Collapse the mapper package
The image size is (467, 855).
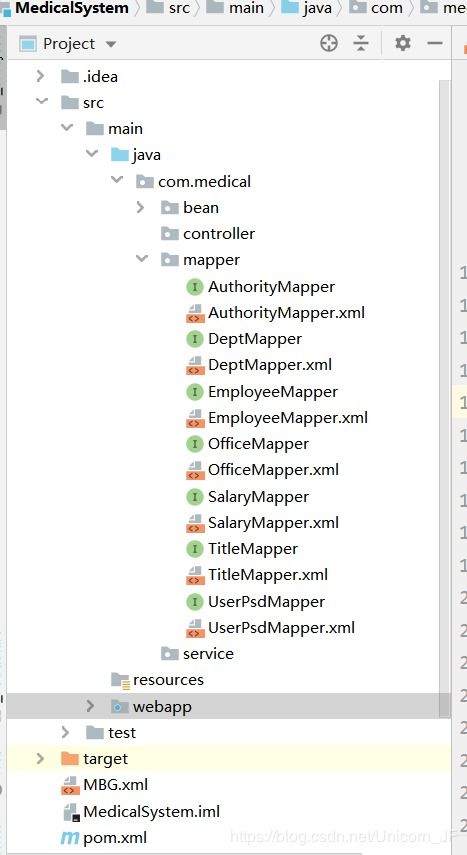pos(142,260)
